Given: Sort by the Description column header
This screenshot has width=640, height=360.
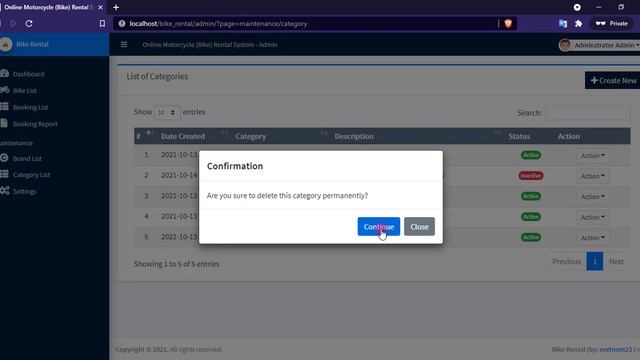Looking at the screenshot, I should point(354,136).
